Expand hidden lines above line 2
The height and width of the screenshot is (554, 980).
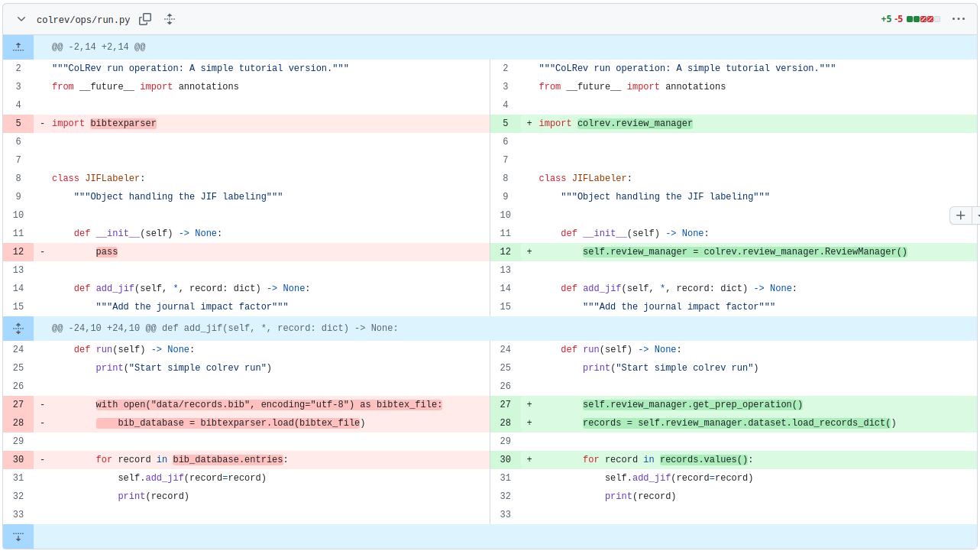pos(18,47)
